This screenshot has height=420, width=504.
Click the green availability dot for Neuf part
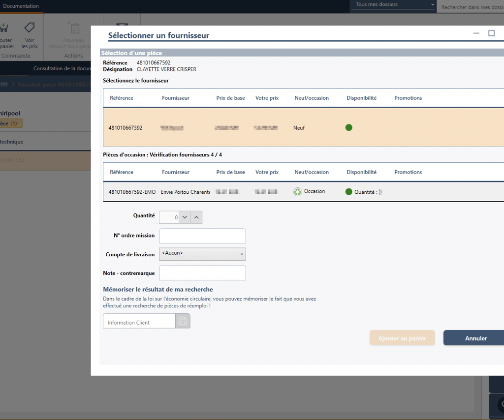pyautogui.click(x=349, y=128)
